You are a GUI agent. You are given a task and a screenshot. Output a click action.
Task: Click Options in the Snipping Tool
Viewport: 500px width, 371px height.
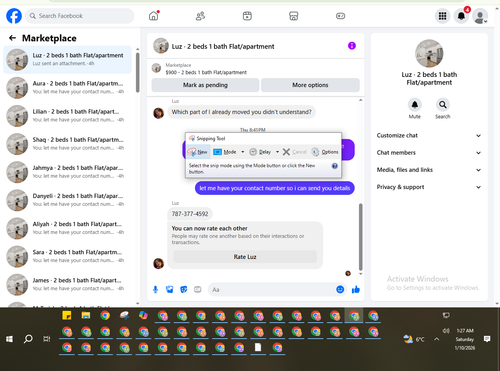pos(325,152)
